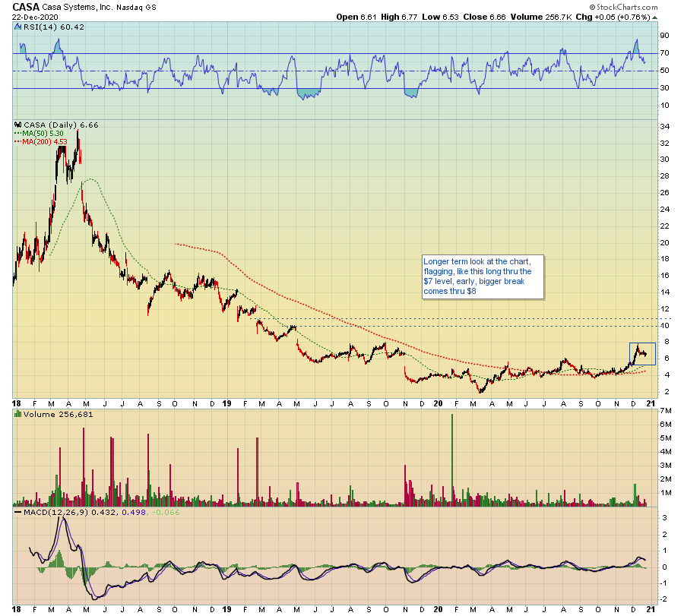Click year '21' on the price time axis
Screen dimensions: 684x616
click(x=651, y=403)
